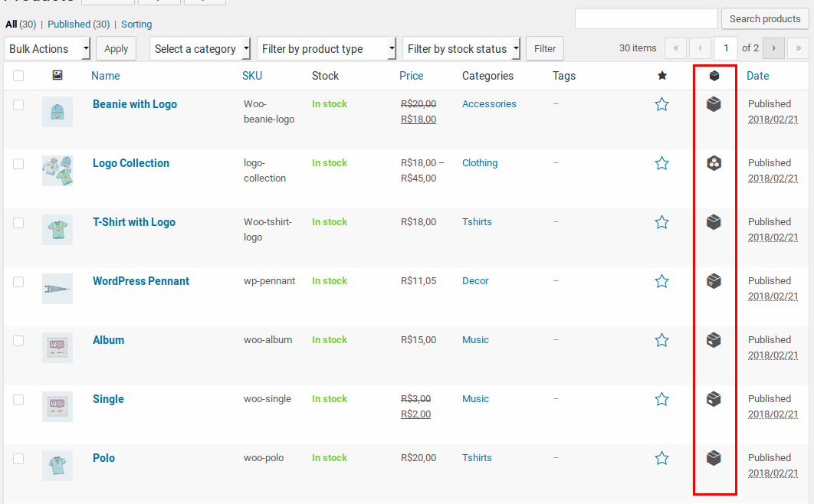Viewport: 814px width, 504px height.
Task: Open the T-Shirt with Logo thumbnail
Action: pos(57,230)
